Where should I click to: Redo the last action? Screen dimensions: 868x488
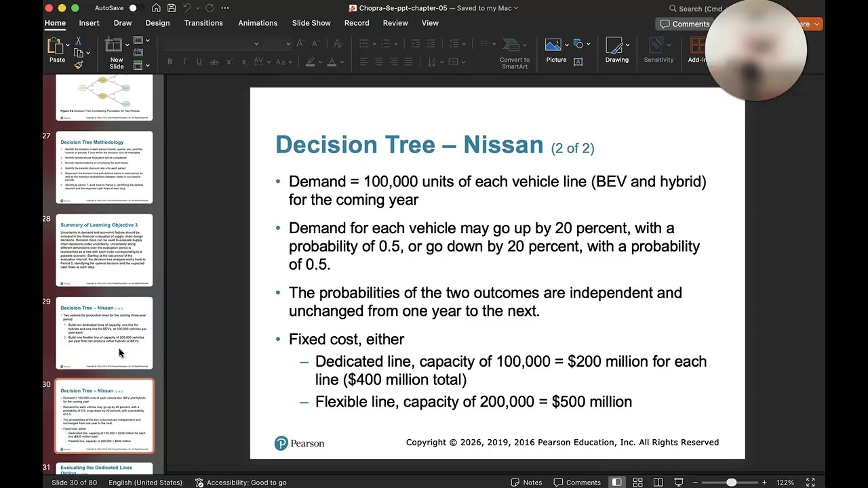click(209, 8)
